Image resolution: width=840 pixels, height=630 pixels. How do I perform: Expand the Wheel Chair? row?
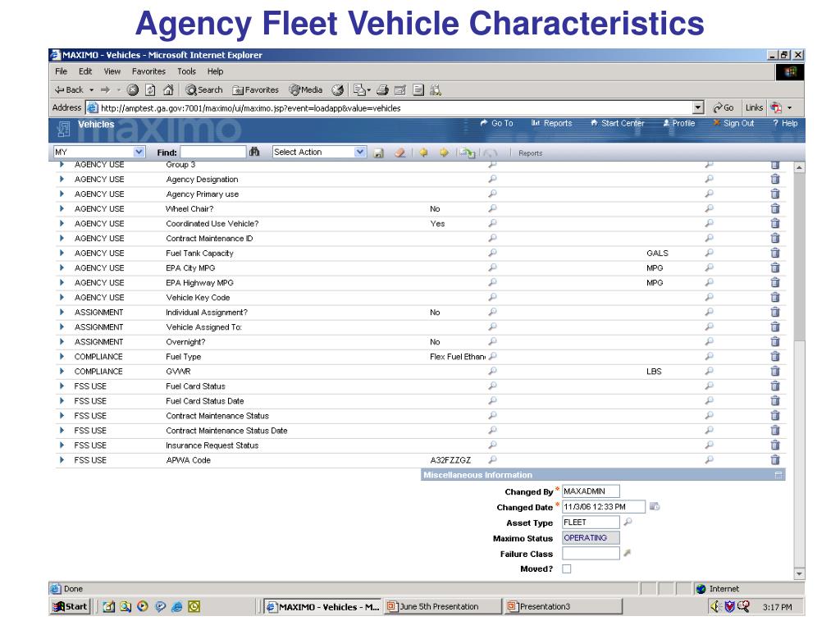pos(62,209)
